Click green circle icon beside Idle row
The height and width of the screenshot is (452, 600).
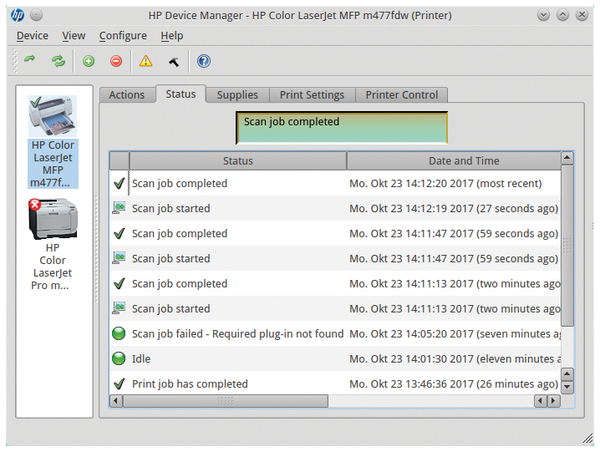pyautogui.click(x=119, y=359)
